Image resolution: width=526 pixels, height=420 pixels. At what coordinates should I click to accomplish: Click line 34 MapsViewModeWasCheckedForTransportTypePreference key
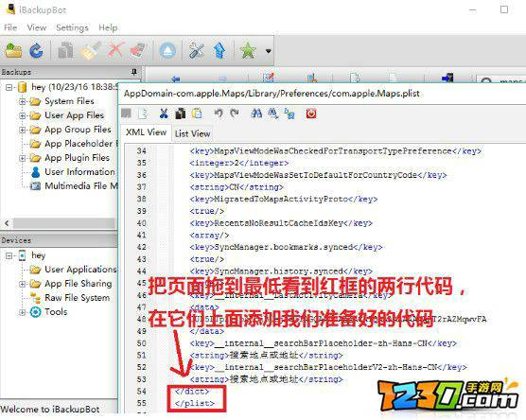point(336,151)
